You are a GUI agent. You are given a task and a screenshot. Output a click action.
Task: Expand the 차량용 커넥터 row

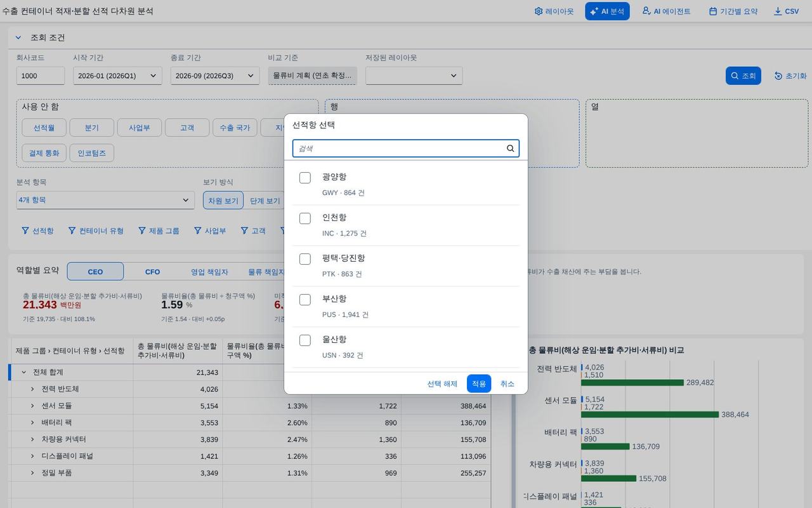click(x=32, y=439)
